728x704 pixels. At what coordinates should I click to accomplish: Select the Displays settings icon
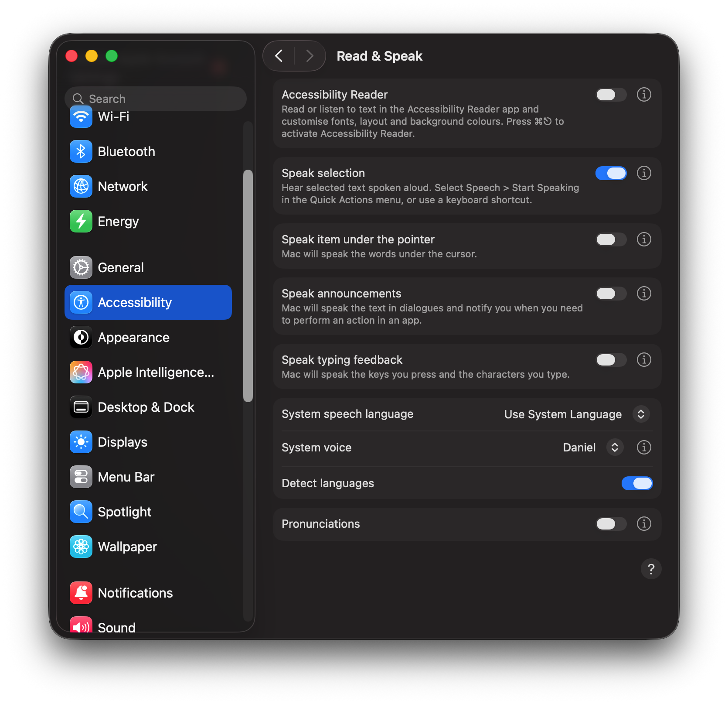81,442
